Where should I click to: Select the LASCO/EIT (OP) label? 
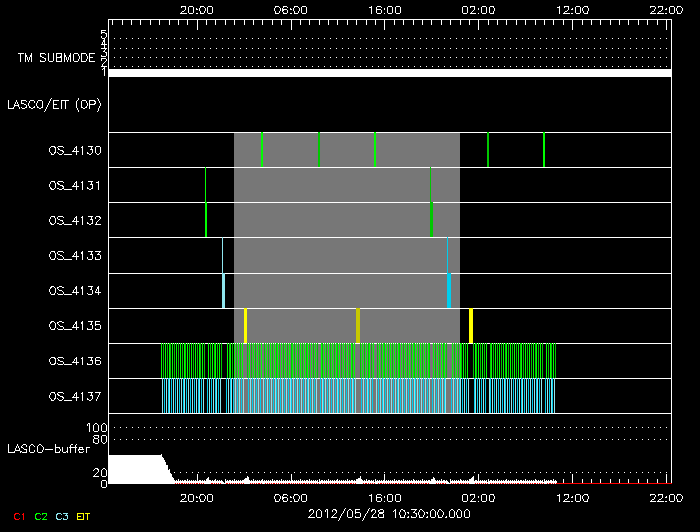click(x=57, y=104)
